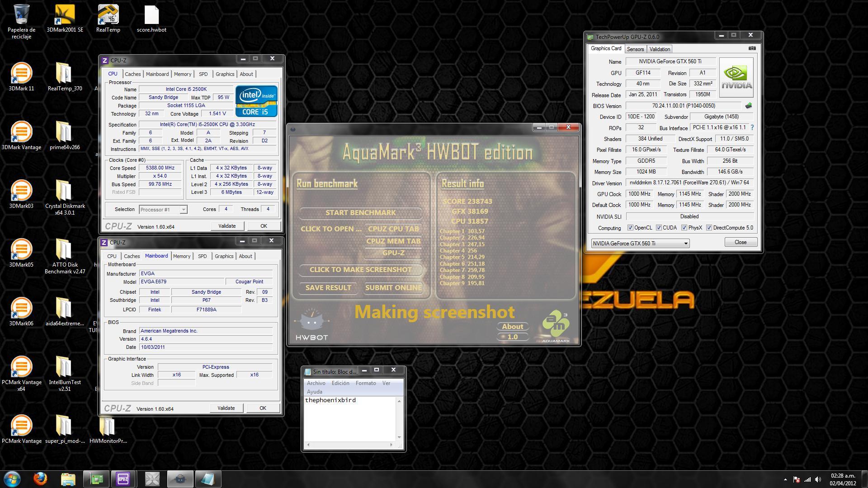The height and width of the screenshot is (488, 868).
Task: Open the super_pi_mod folder
Action: (65, 429)
